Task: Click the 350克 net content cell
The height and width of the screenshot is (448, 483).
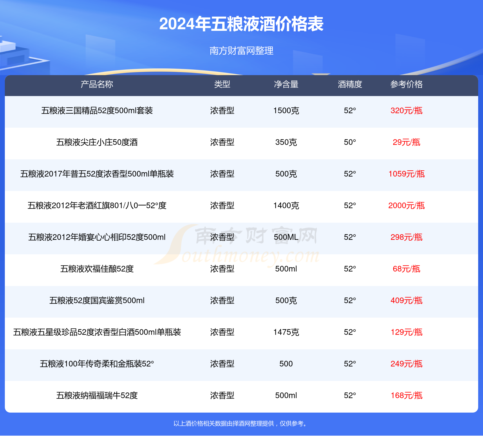Action: coord(286,142)
